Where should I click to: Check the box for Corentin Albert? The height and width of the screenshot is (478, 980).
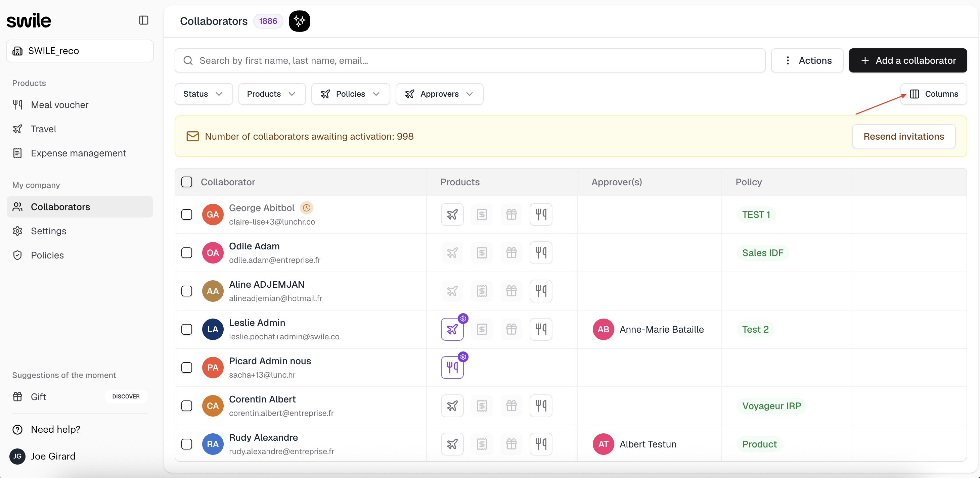pyautogui.click(x=186, y=406)
